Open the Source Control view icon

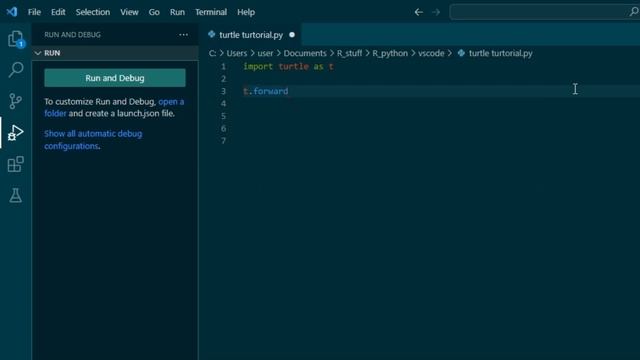(16, 101)
